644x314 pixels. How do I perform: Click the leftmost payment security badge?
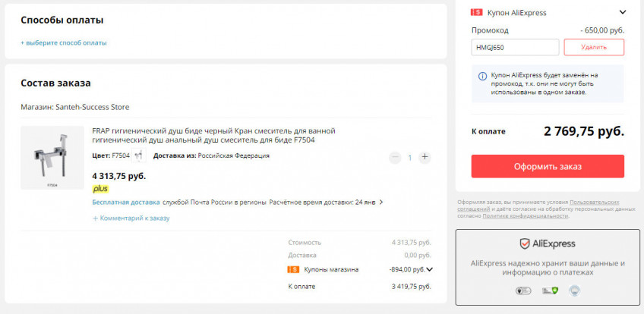(522, 290)
